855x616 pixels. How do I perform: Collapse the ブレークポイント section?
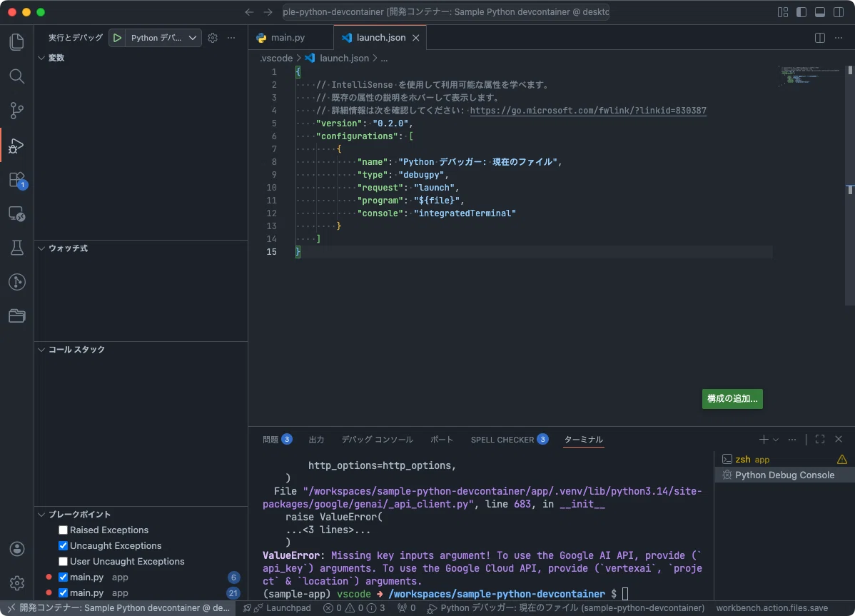click(x=141, y=515)
